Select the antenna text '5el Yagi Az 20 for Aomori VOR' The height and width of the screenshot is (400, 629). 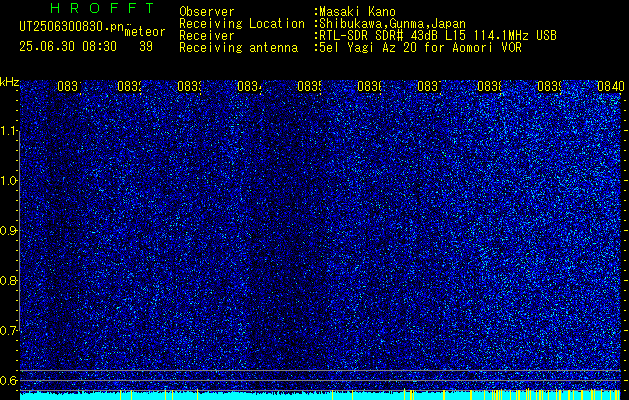[420, 48]
